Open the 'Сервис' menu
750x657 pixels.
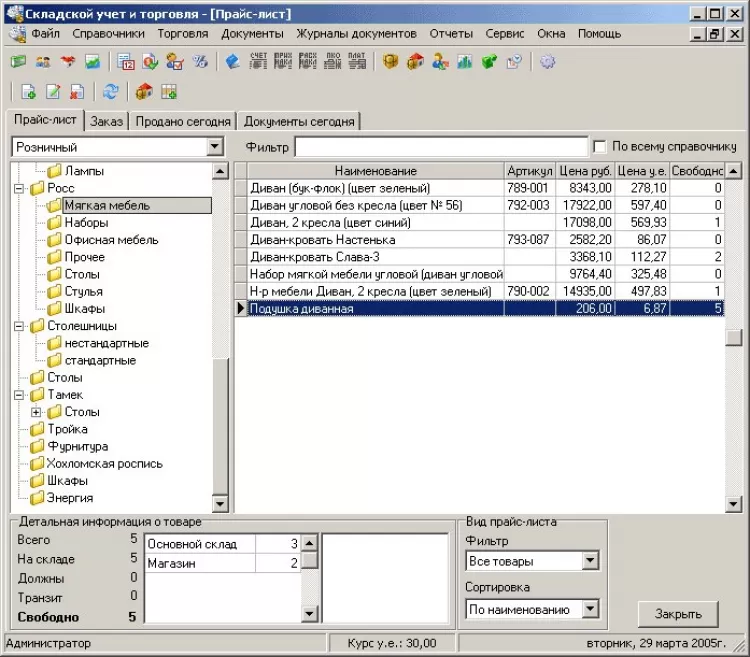pyautogui.click(x=505, y=33)
